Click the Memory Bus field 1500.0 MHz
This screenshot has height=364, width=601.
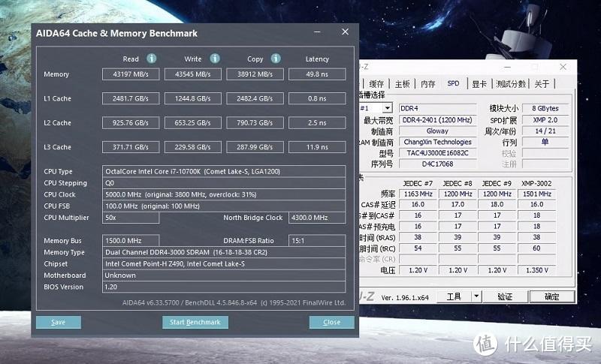tap(131, 241)
